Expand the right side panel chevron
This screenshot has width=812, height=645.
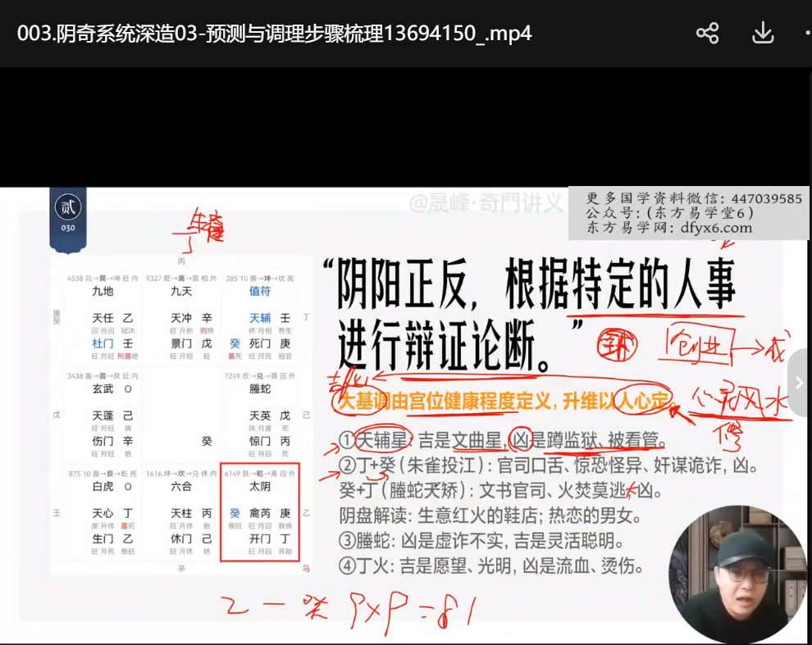coord(799,383)
